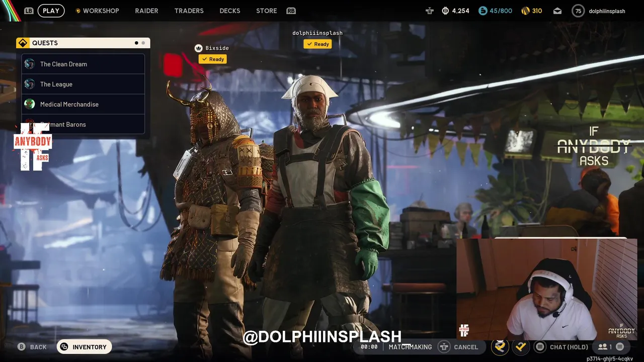Click the right-stick icon in top bar
The height and width of the screenshot is (362, 644).
(429, 11)
